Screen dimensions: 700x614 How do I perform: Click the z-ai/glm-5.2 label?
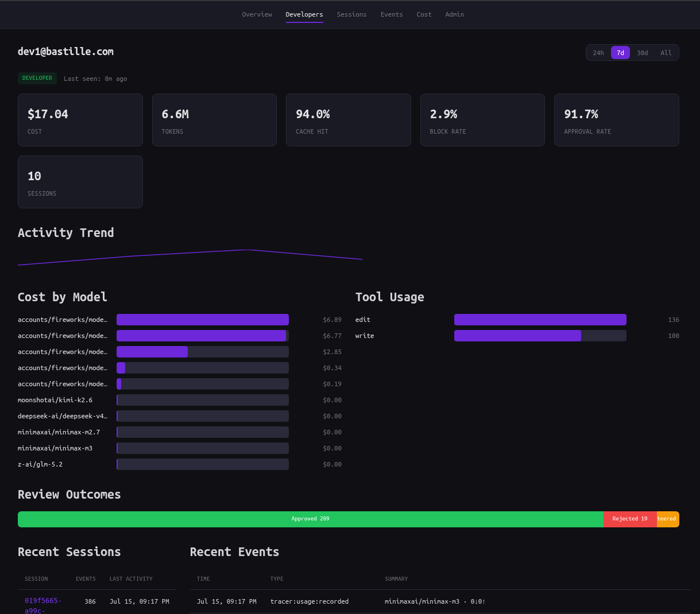coord(40,464)
